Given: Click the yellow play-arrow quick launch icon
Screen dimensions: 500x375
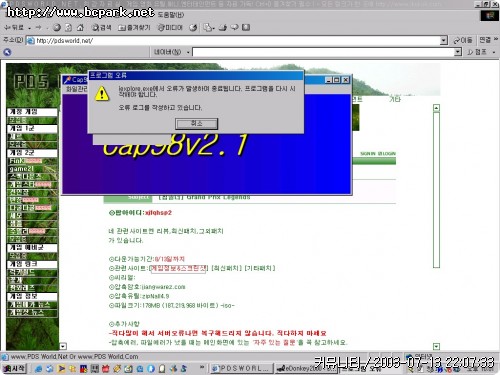Looking at the screenshot, I should coord(61,369).
